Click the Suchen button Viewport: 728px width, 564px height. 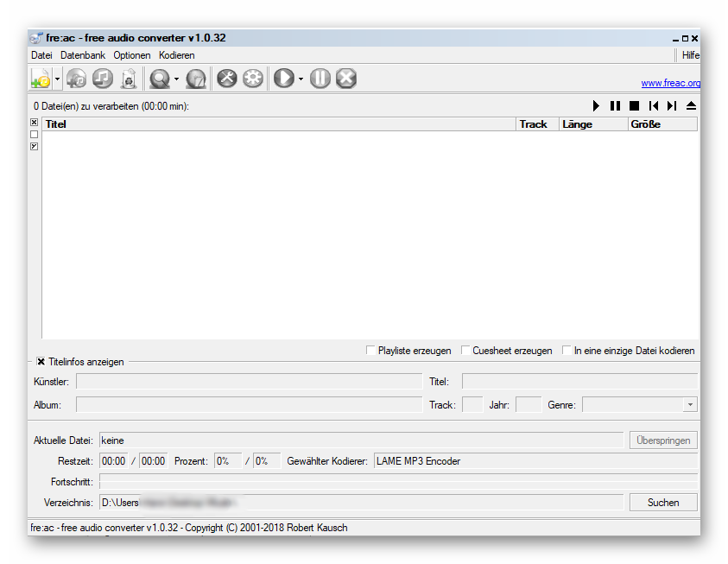(x=663, y=503)
